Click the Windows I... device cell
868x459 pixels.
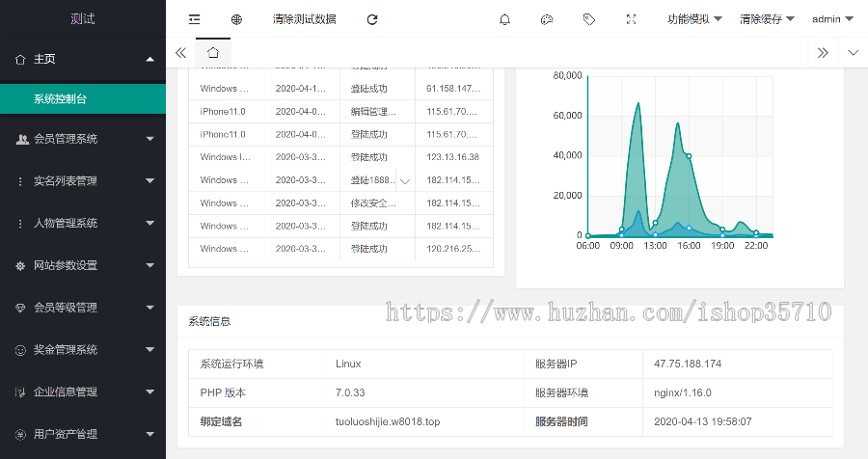226,157
